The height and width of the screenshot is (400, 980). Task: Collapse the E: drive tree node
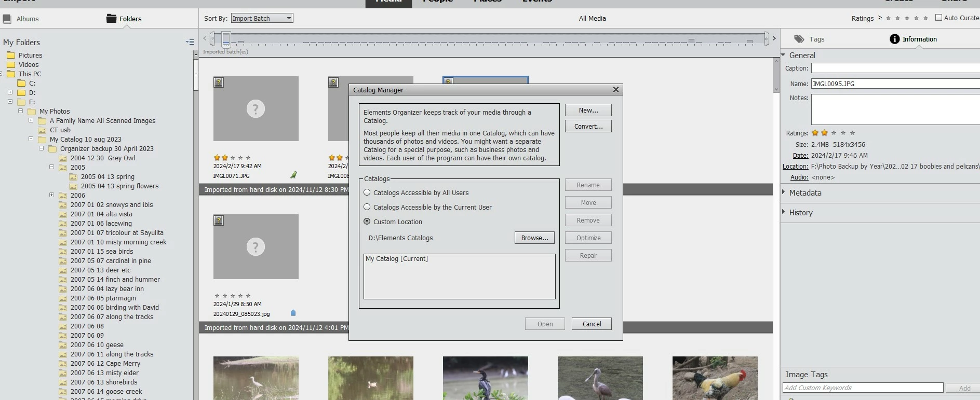10,102
